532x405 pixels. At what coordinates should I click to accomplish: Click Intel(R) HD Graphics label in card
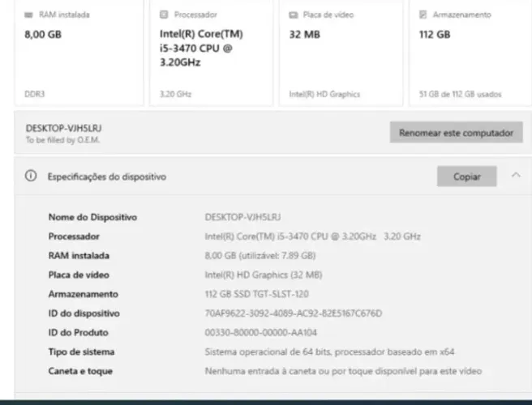coord(324,94)
